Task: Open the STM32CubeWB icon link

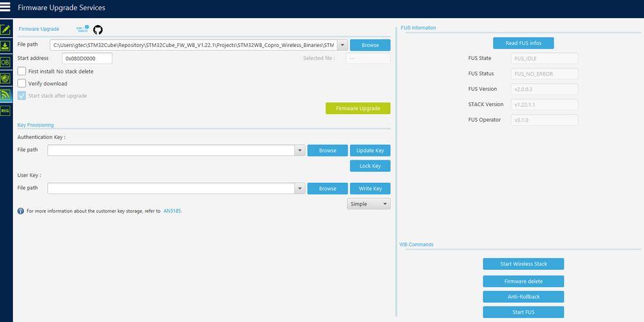Action: (x=83, y=29)
